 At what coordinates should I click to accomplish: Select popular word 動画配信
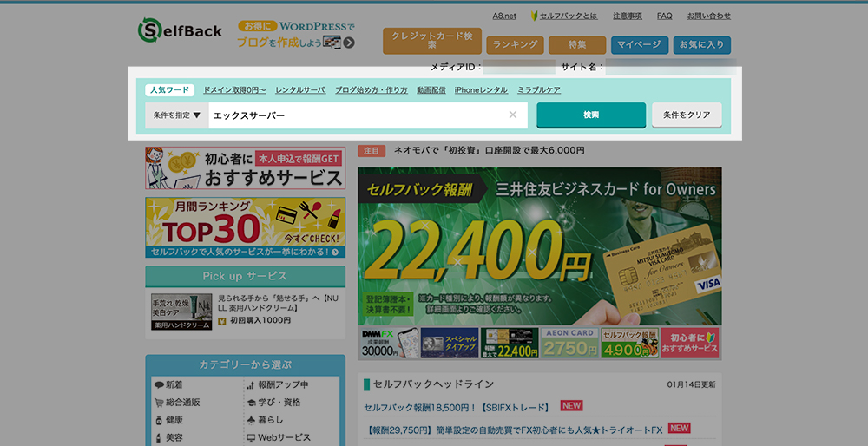[431, 90]
